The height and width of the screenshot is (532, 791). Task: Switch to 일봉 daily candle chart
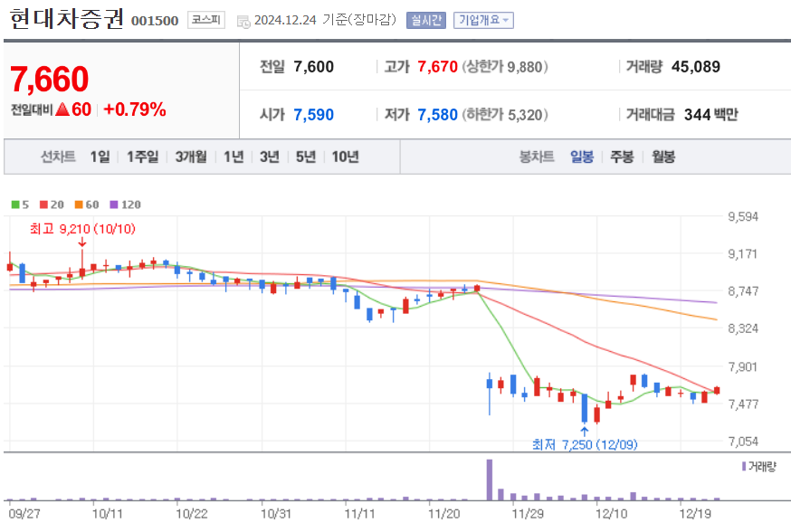click(x=582, y=157)
